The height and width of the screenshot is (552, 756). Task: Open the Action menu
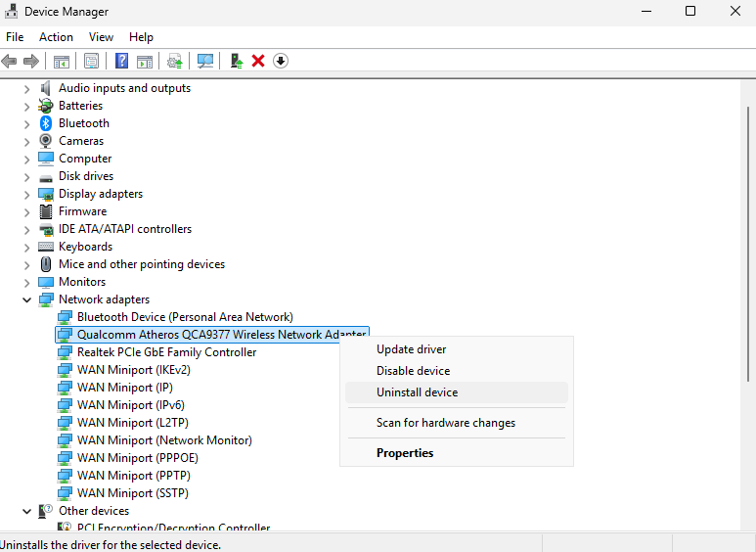point(56,37)
